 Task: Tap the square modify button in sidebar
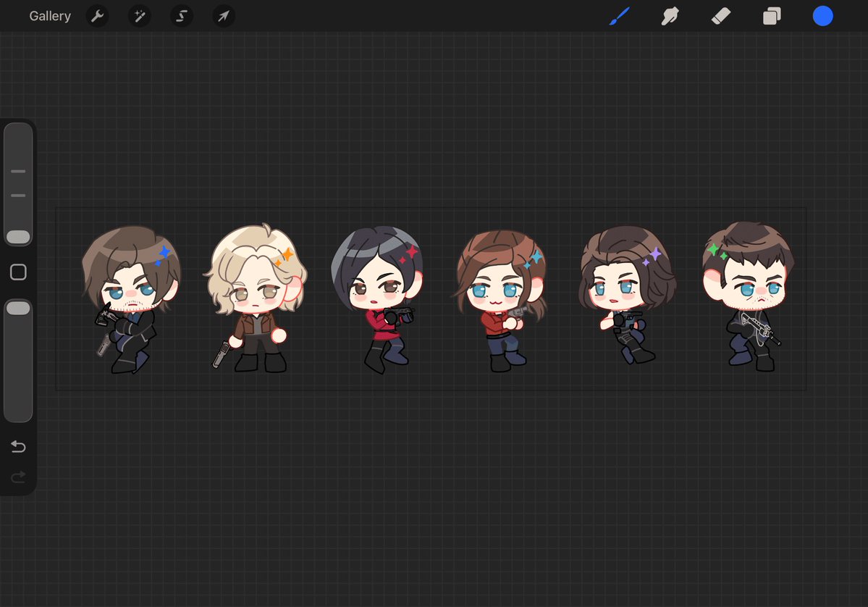[18, 272]
